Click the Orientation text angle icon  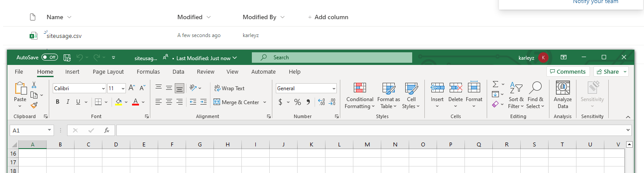[x=193, y=88]
